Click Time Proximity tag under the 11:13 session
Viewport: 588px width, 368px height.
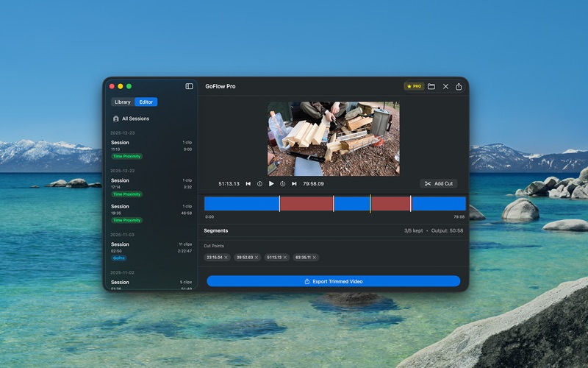click(126, 156)
